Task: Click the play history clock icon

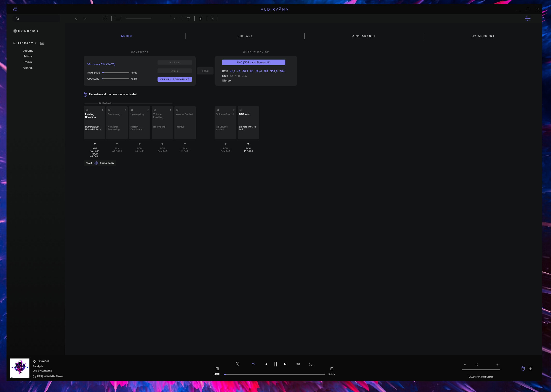Action: coord(237,364)
